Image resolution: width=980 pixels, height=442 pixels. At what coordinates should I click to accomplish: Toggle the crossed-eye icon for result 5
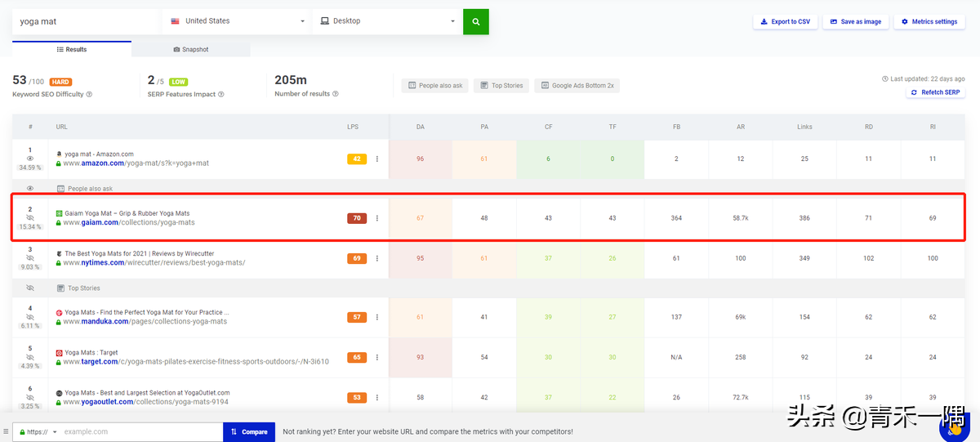30,356
